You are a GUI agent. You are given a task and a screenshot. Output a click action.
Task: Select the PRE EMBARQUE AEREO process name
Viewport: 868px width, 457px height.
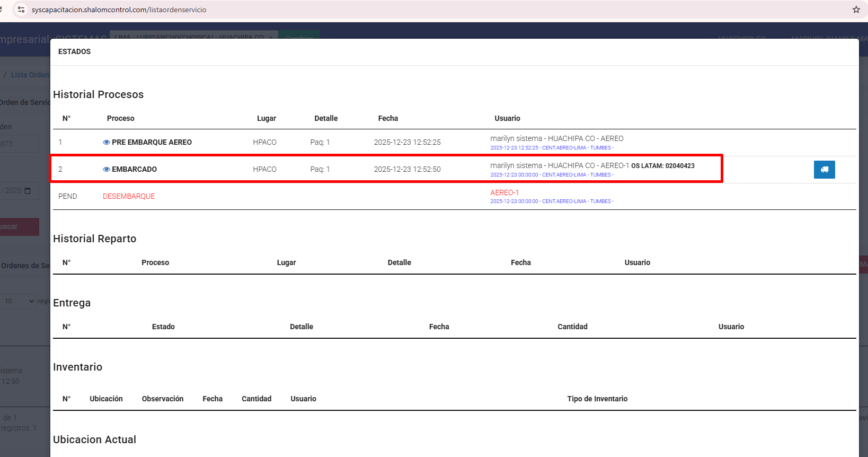(x=152, y=143)
